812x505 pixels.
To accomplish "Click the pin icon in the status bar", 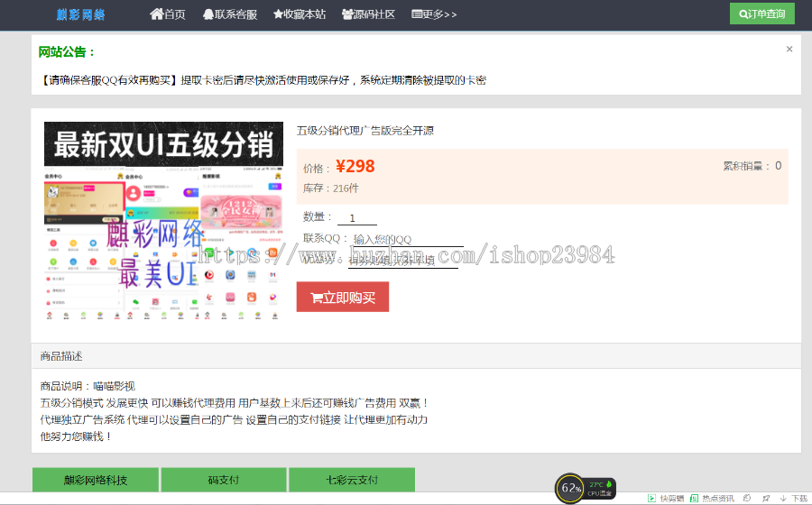I will pyautogui.click(x=766, y=499).
